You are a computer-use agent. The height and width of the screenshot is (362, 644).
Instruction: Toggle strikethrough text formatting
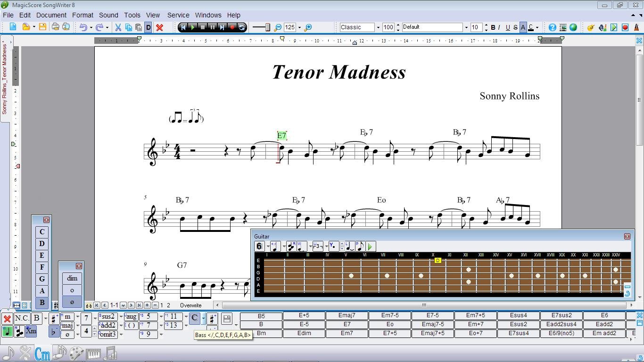(515, 27)
